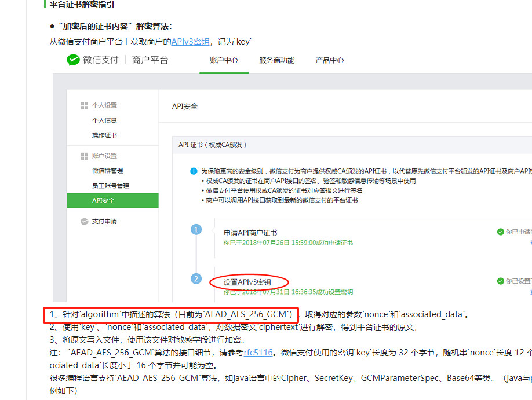
Task: Select 微信群管理 in the sidebar
Action: coord(108,171)
